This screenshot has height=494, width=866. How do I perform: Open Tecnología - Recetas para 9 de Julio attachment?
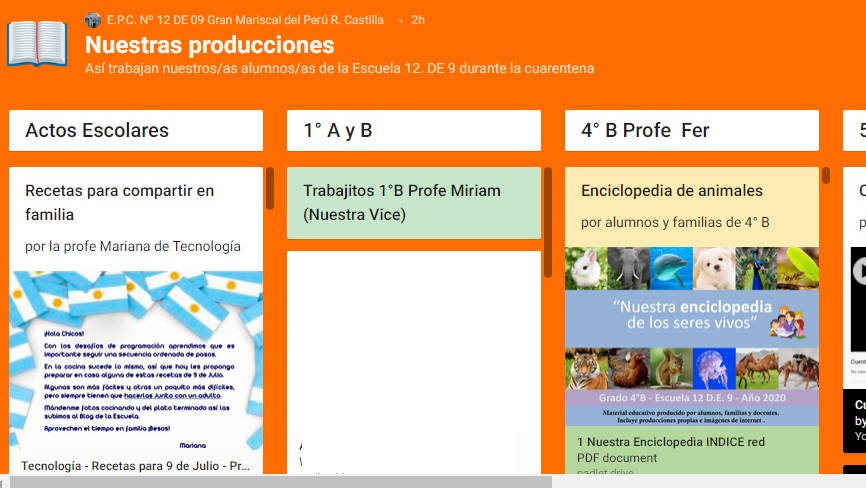pos(136,466)
